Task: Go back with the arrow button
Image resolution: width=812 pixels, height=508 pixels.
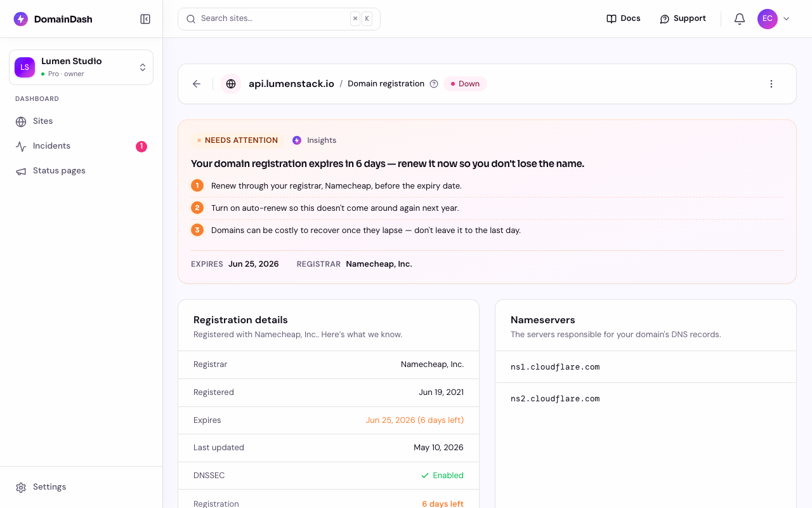Action: tap(197, 84)
